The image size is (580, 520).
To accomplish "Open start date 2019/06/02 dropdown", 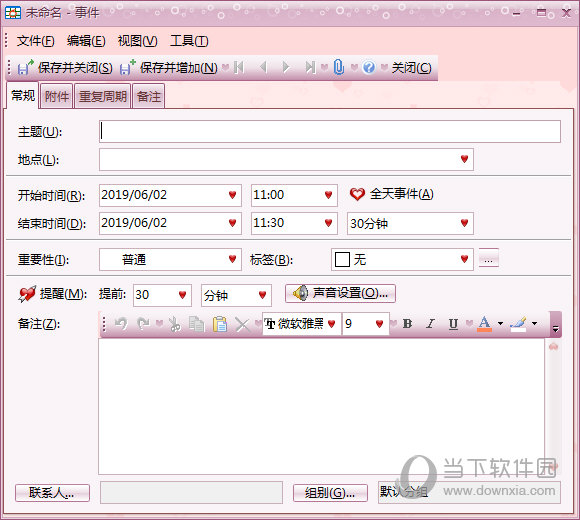I will pyautogui.click(x=232, y=195).
